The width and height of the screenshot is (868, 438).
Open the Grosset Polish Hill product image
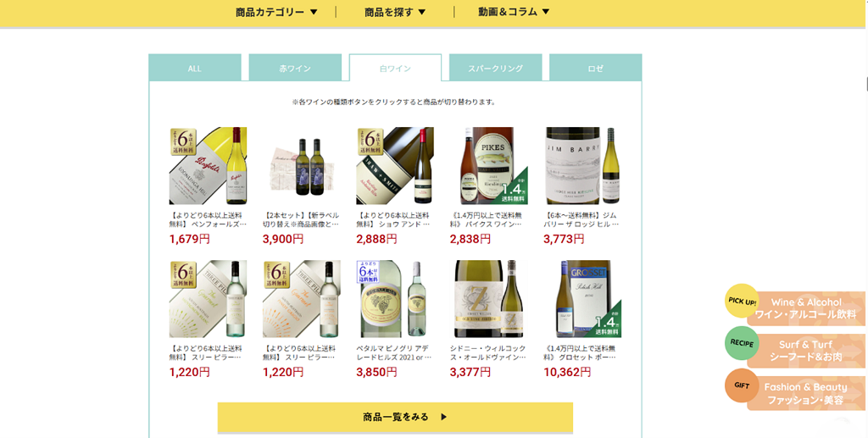pos(582,299)
